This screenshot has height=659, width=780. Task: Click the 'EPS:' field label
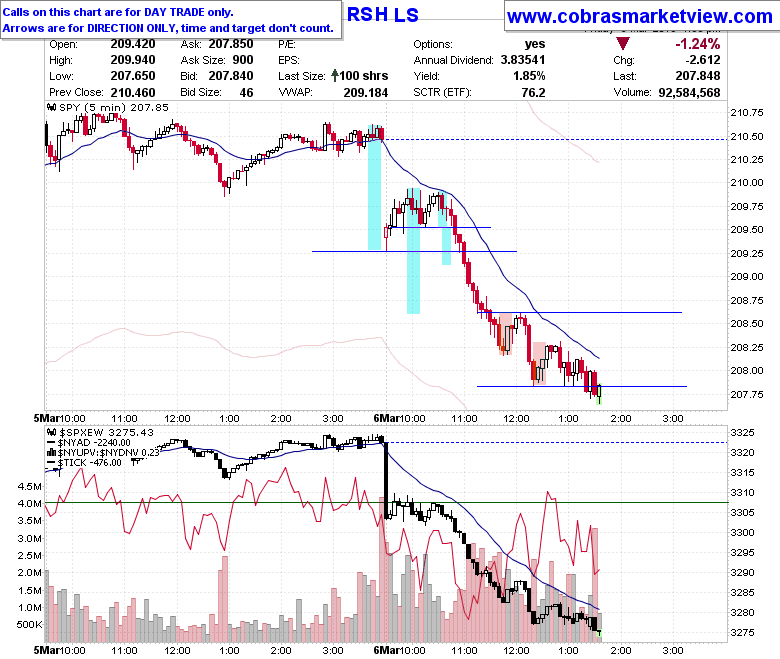289,60
